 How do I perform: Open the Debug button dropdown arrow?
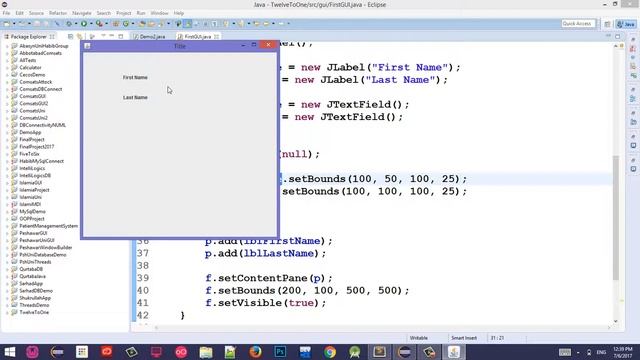[76, 24]
